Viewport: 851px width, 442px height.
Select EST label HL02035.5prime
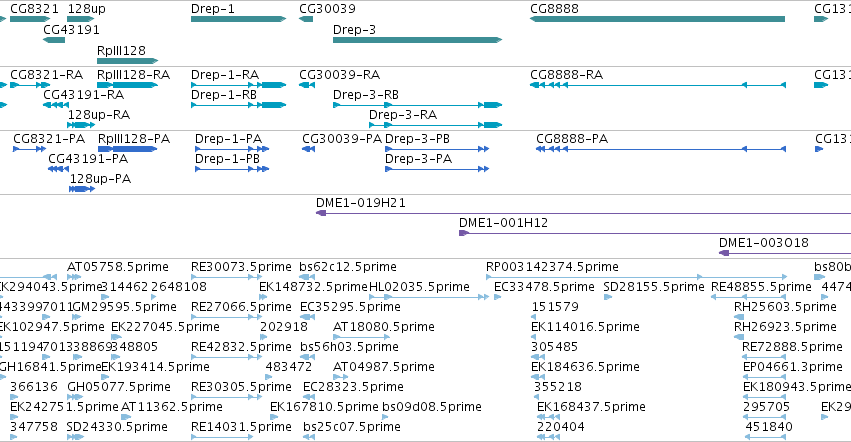coord(420,287)
